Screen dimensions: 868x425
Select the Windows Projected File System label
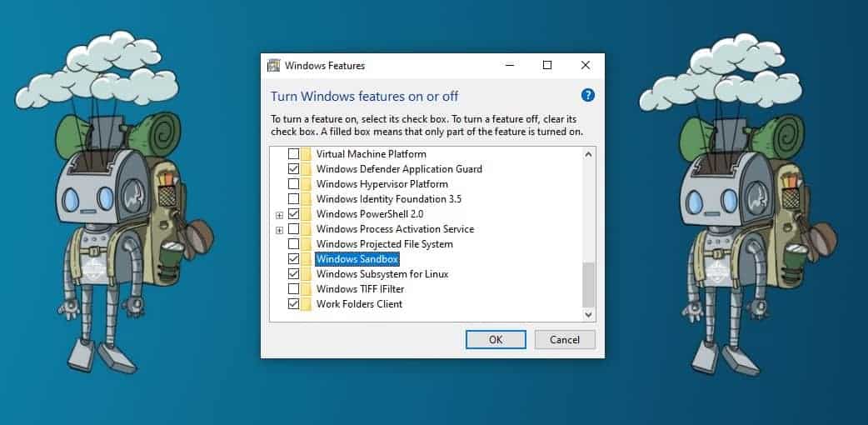384,244
